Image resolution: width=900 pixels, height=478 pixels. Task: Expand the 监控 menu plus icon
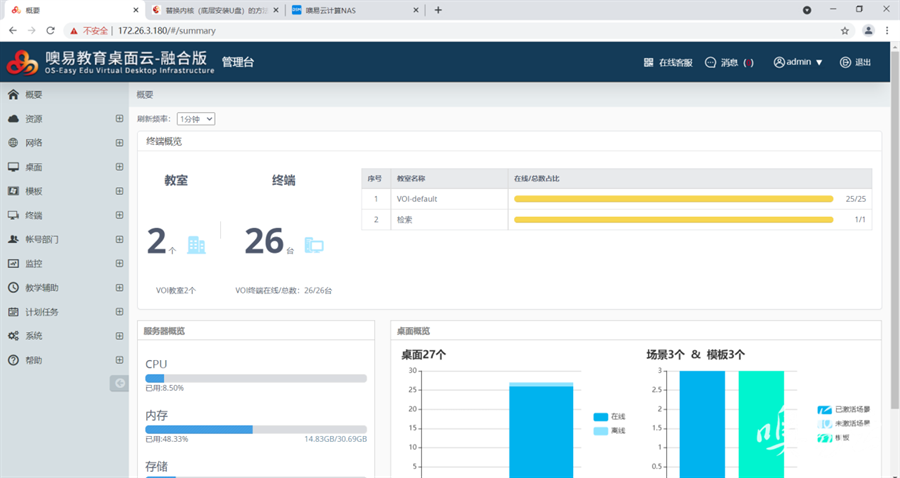119,264
